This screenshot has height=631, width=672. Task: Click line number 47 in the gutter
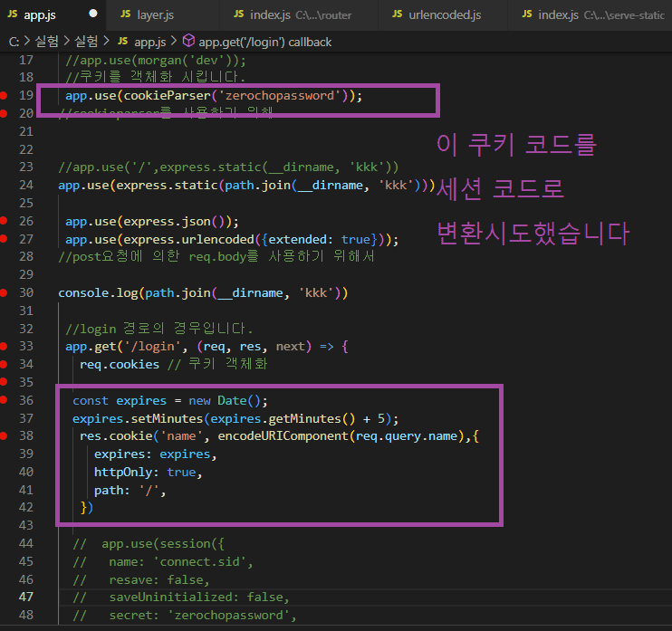click(x=25, y=598)
